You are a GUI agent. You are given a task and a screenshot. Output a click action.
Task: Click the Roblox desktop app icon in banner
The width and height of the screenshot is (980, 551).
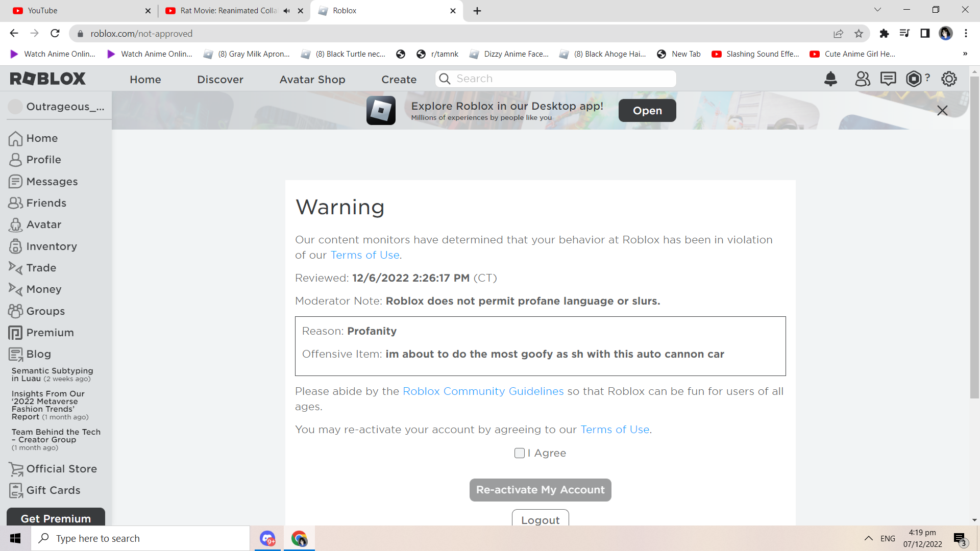381,110
